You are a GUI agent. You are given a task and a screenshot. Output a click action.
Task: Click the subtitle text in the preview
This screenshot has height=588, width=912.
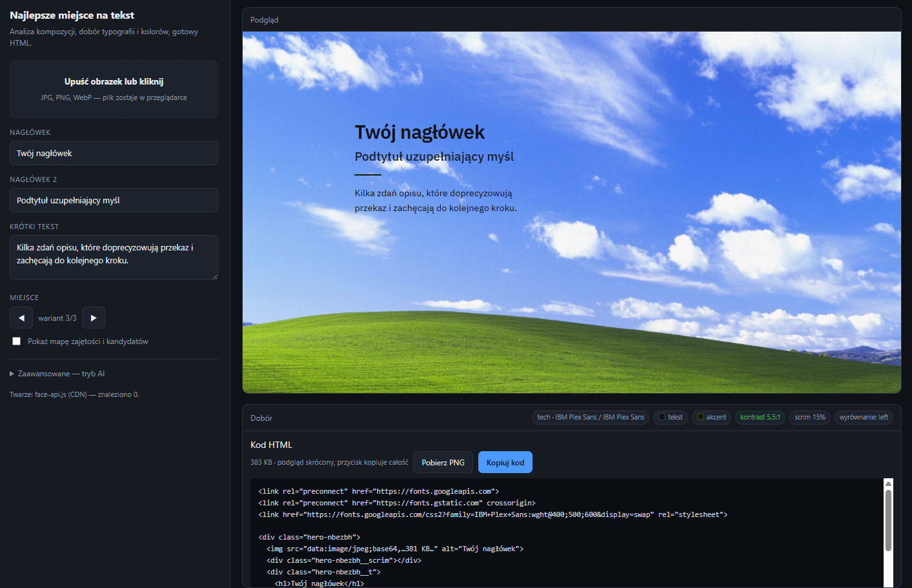(x=434, y=157)
